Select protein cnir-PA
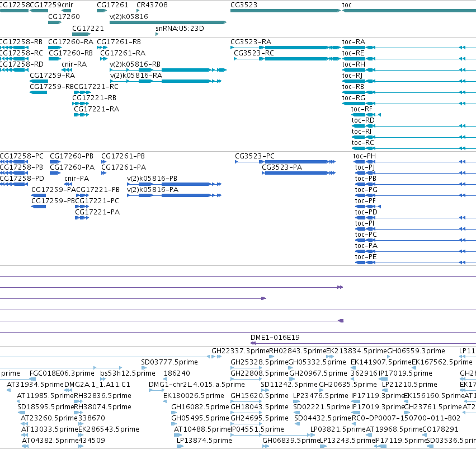 [x=68, y=184]
